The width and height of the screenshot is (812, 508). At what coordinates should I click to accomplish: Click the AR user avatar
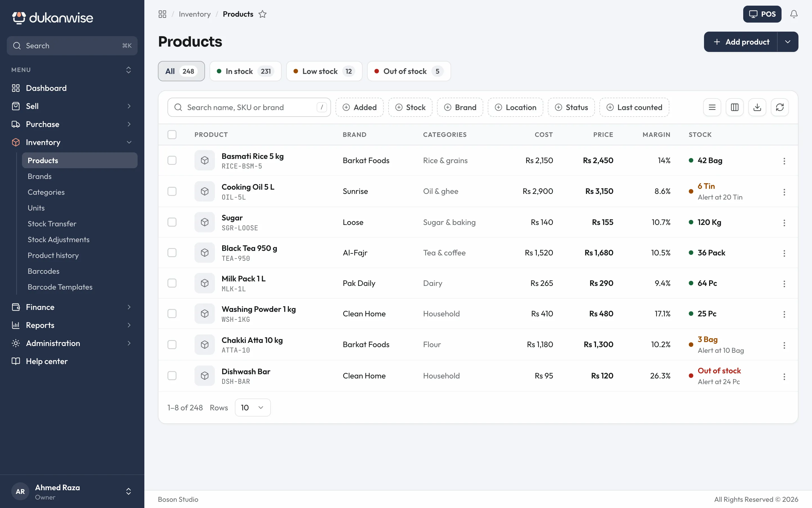pyautogui.click(x=20, y=492)
